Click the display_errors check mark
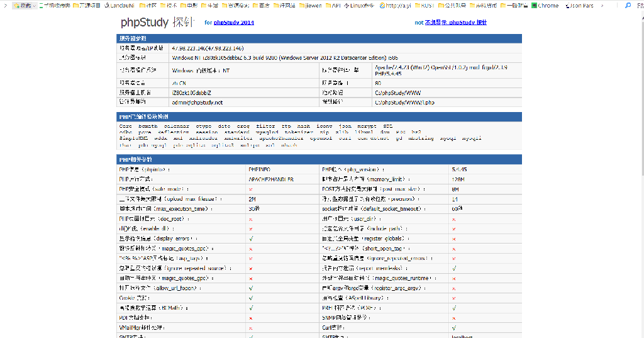The image size is (644, 338). (x=251, y=239)
